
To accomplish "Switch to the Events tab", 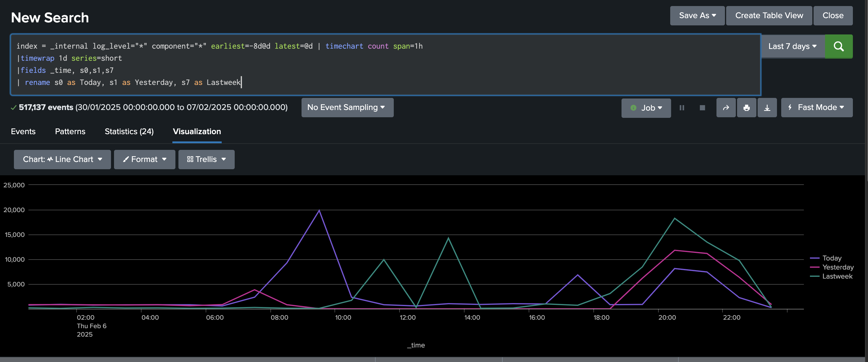I will point(23,131).
